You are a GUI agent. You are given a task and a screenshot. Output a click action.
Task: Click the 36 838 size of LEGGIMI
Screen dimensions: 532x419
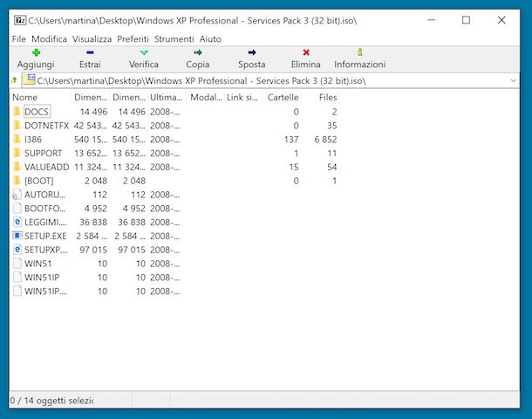(x=93, y=223)
